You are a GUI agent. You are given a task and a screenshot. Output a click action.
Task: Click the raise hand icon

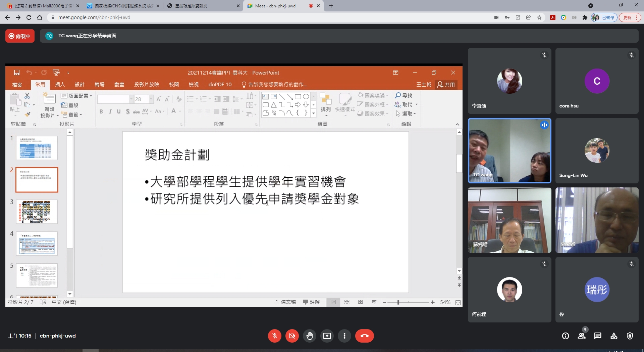pos(310,336)
